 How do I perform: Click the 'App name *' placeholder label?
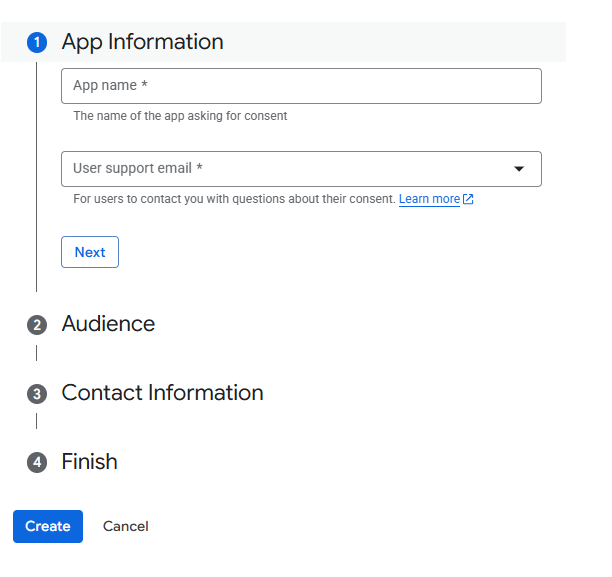[x=110, y=85]
